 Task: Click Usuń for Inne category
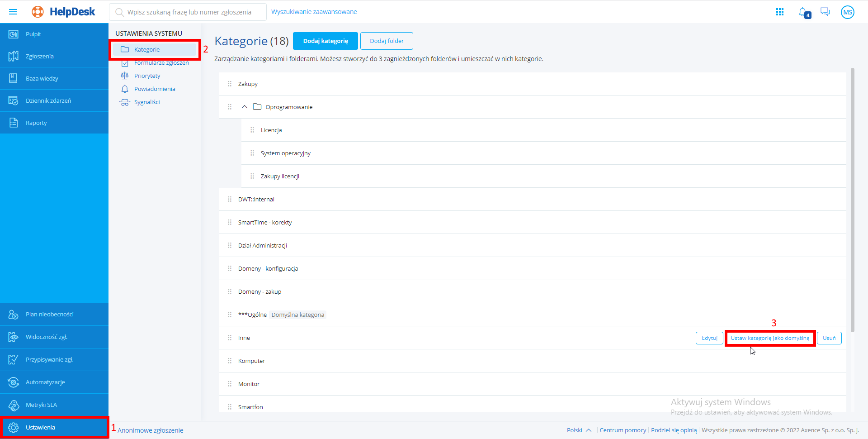(x=829, y=338)
